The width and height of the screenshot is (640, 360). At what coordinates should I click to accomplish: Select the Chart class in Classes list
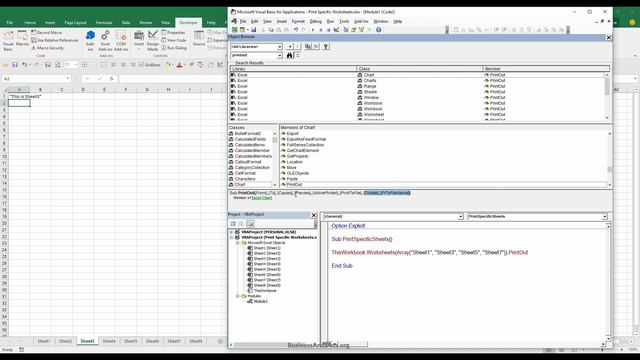(x=240, y=184)
